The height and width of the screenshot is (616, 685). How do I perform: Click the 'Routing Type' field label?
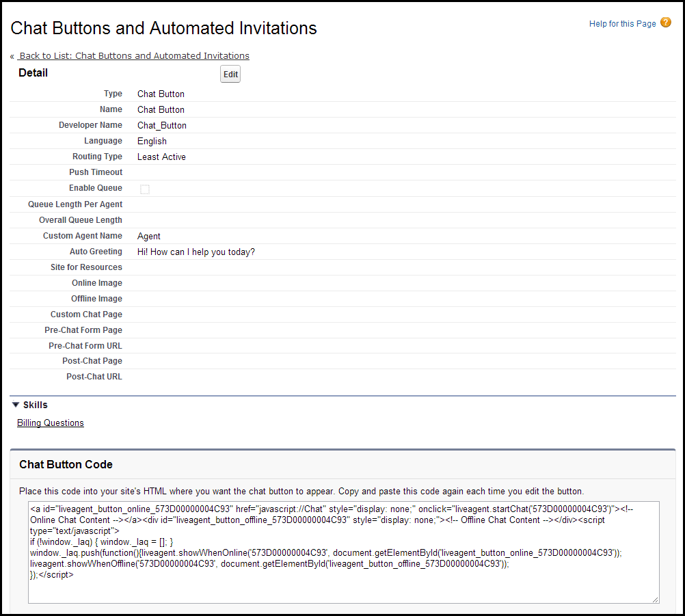[97, 157]
